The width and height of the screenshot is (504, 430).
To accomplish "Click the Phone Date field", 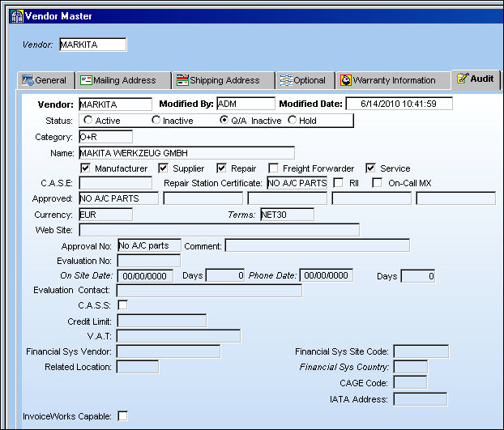I will 327,275.
